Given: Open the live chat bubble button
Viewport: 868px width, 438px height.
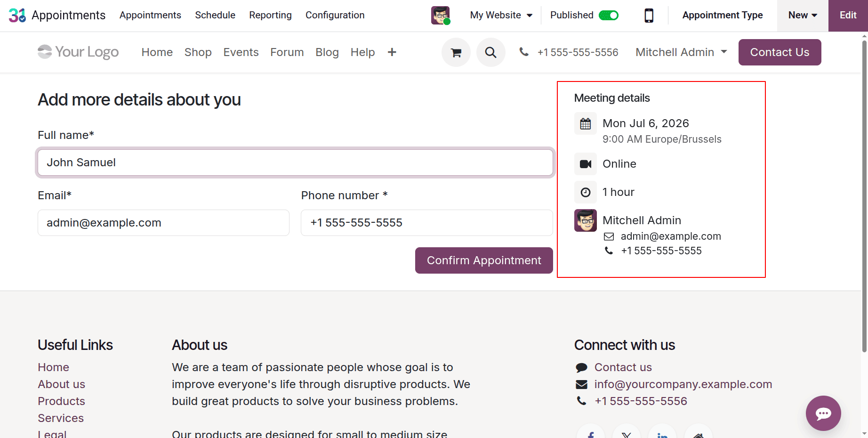Looking at the screenshot, I should tap(823, 413).
